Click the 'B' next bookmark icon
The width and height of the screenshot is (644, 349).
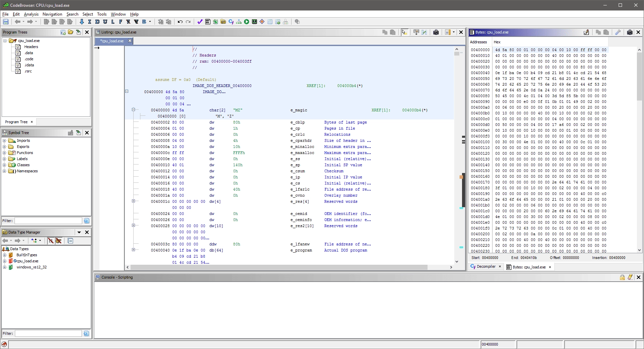144,22
